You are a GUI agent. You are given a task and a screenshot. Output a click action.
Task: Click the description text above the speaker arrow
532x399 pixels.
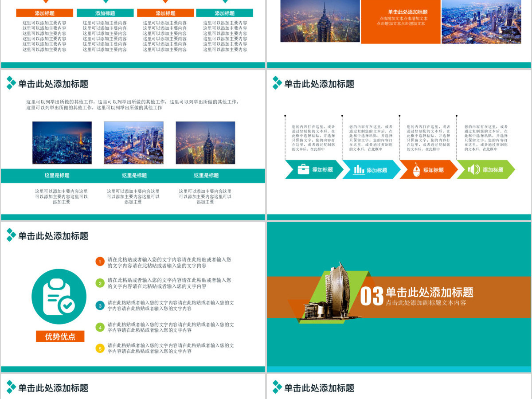(x=486, y=138)
